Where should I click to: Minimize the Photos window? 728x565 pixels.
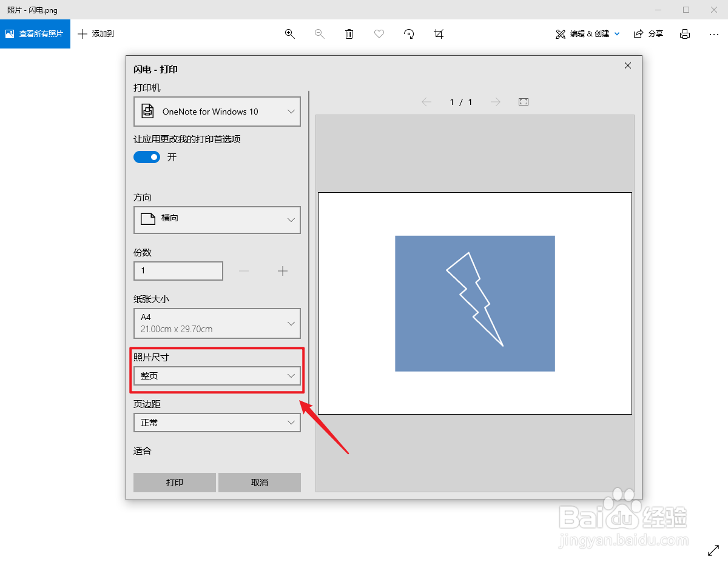coord(658,10)
